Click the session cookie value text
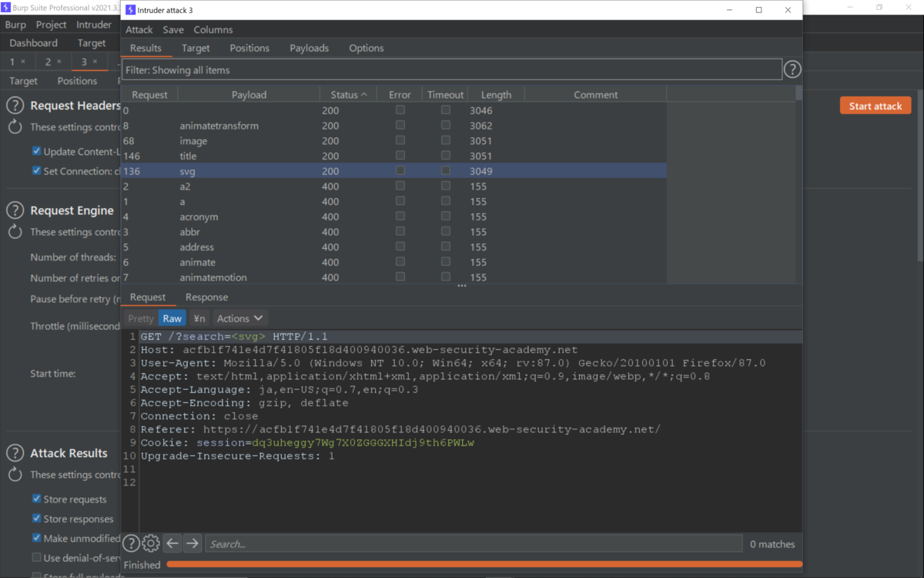Image resolution: width=924 pixels, height=578 pixels. point(363,443)
